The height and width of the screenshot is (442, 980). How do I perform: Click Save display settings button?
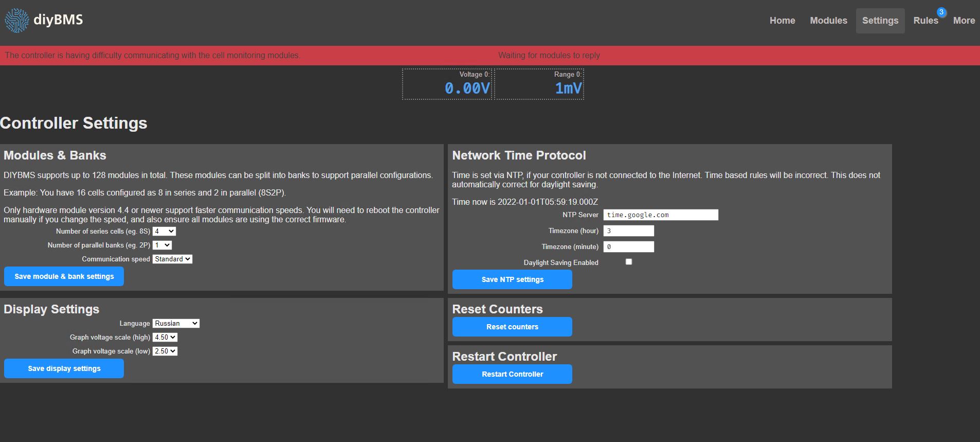click(64, 368)
